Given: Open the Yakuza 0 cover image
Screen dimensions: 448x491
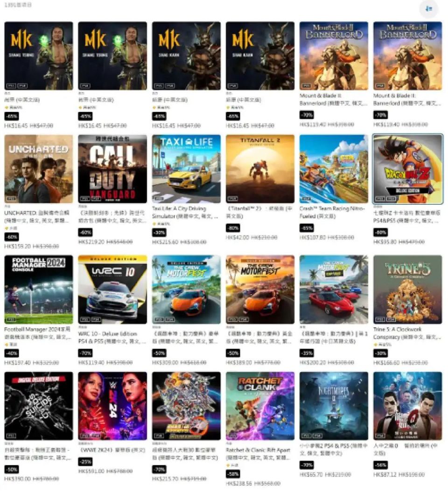Looking at the screenshot, I should (x=407, y=406).
